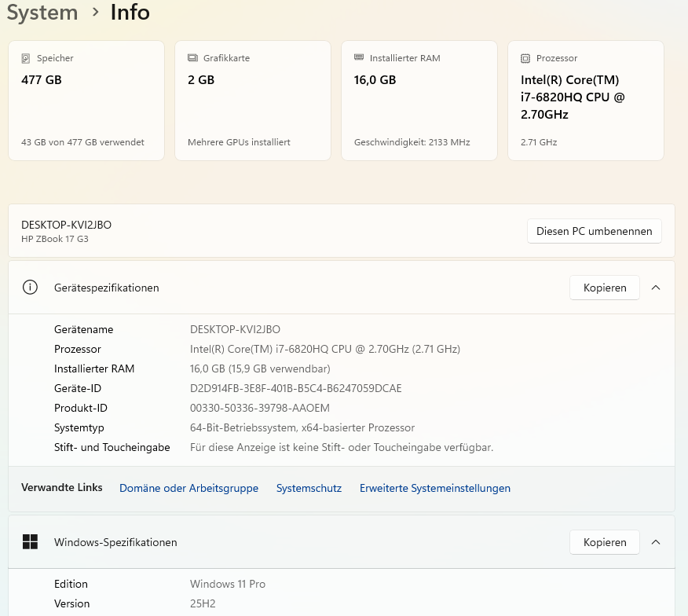Click the Grafikkarte card icon
The height and width of the screenshot is (616, 688).
[x=192, y=57]
